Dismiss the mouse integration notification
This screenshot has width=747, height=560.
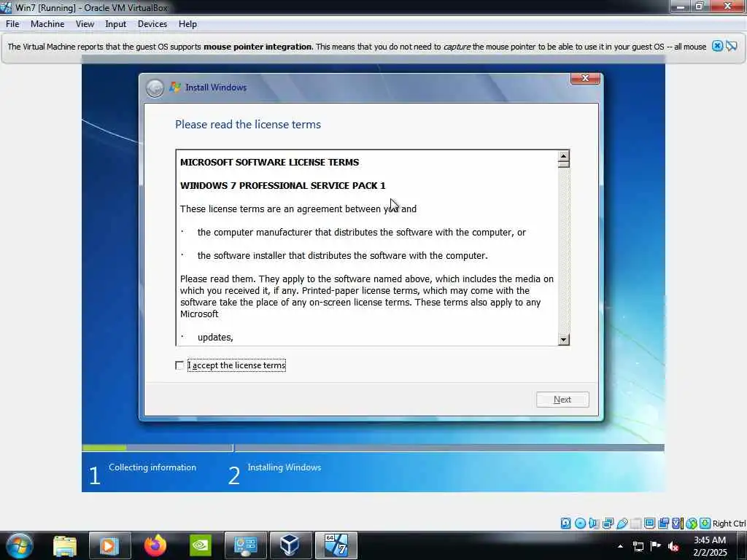717,46
